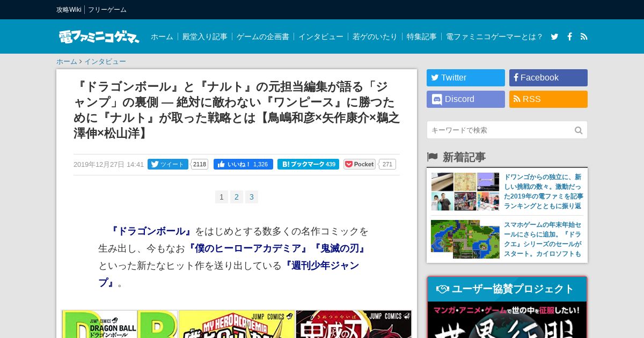Open the Twitter icon in the header
This screenshot has width=644, height=338.
click(554, 36)
